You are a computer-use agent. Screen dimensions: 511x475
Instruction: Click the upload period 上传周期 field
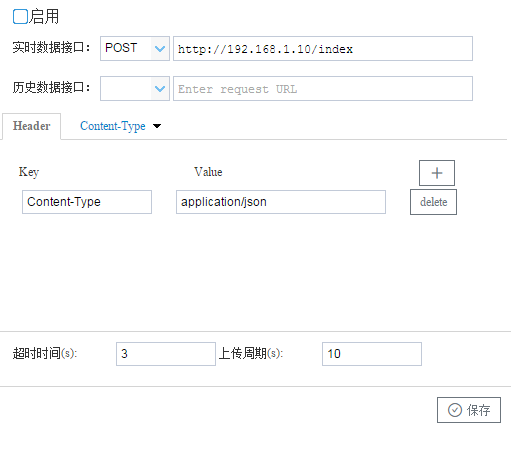coord(372,354)
